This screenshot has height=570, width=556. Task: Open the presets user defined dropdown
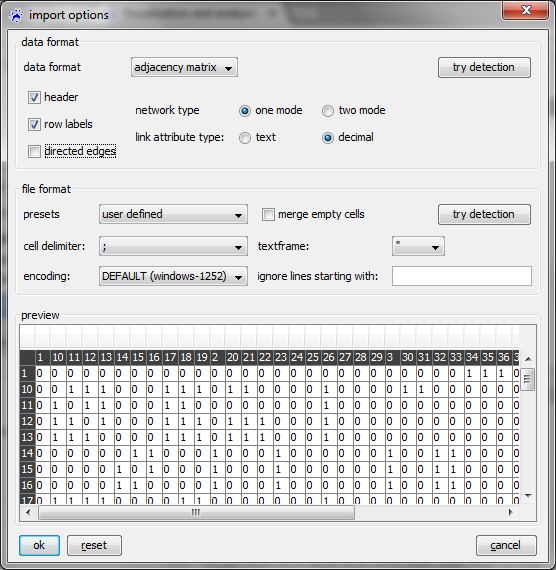(x=173, y=214)
